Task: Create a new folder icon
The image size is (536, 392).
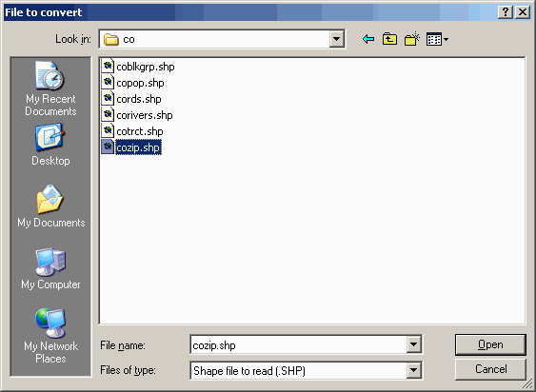Action: pos(412,39)
